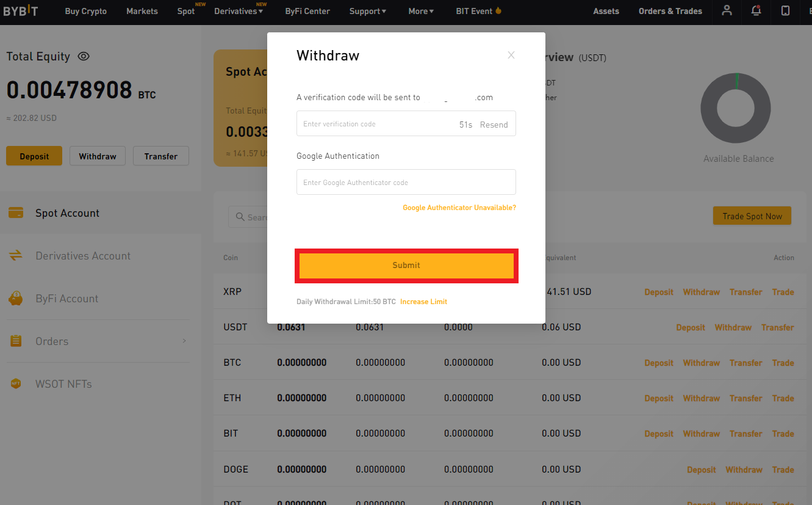812x505 pixels.
Task: Click Trade in the XRP row
Action: pyautogui.click(x=783, y=292)
